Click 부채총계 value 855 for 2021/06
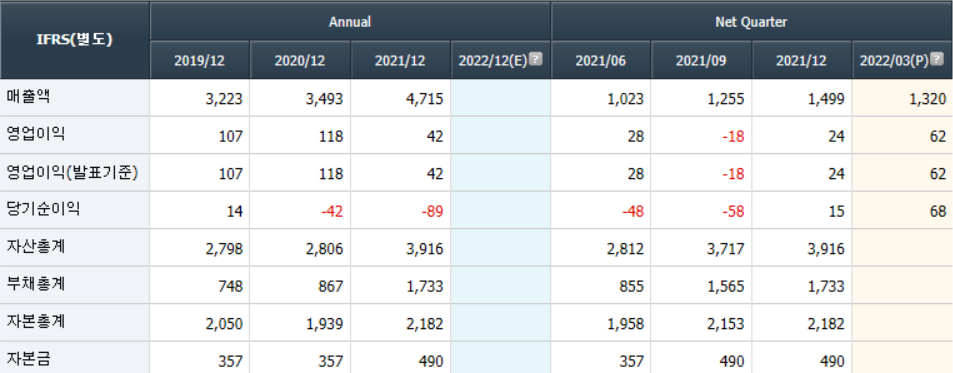Viewport: 953px width, 373px height. [x=632, y=287]
